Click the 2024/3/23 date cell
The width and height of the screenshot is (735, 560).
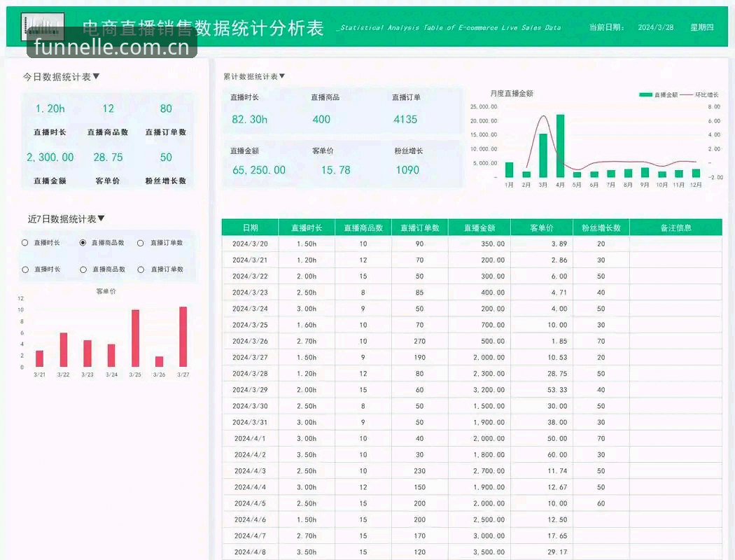click(251, 293)
